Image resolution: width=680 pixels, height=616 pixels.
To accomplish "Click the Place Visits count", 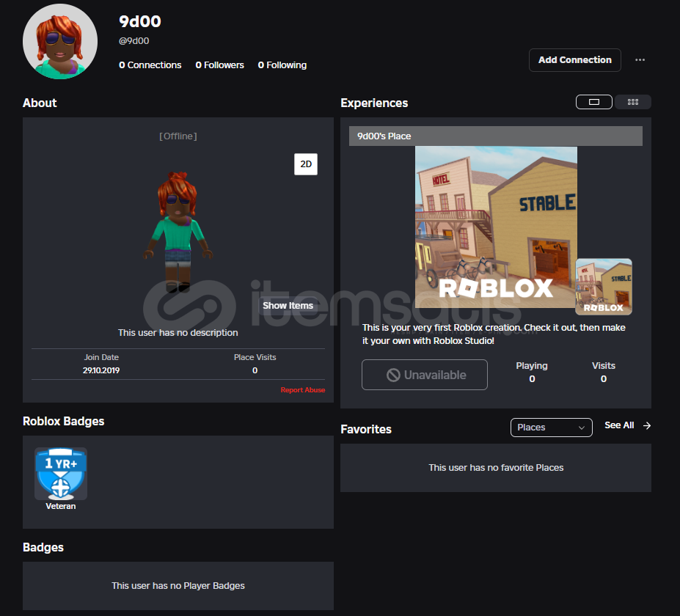I will pyautogui.click(x=255, y=370).
